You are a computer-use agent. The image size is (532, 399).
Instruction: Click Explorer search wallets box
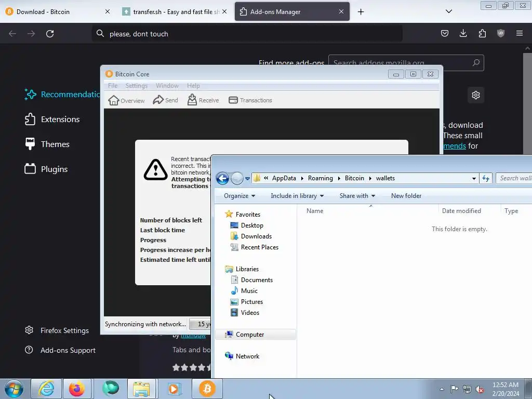(514, 178)
